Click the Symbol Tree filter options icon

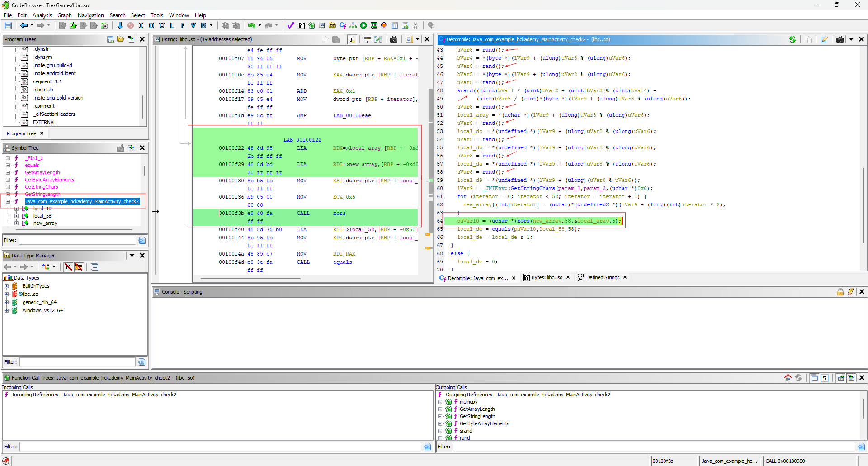coord(142,240)
